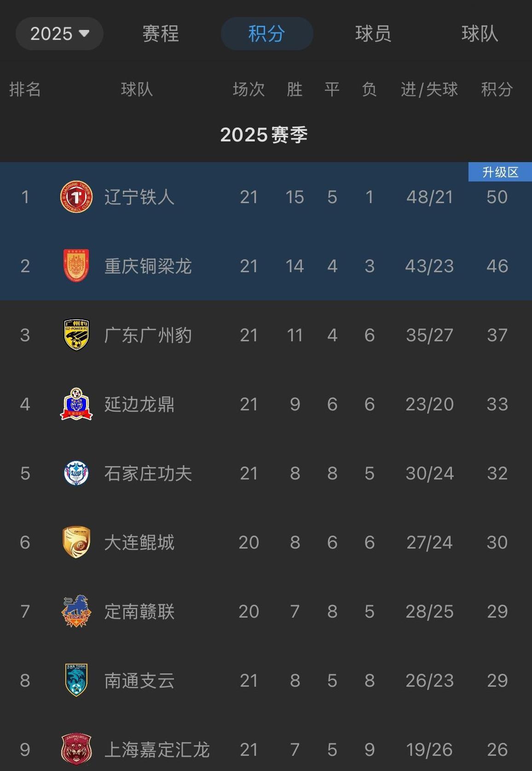
Task: Click the 大连鲲城 team shield
Action: coord(76,542)
